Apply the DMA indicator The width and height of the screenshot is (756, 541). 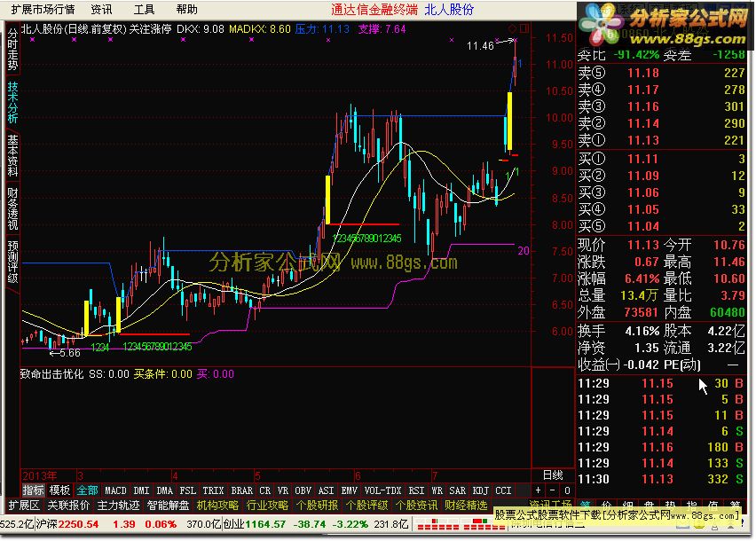(x=164, y=490)
